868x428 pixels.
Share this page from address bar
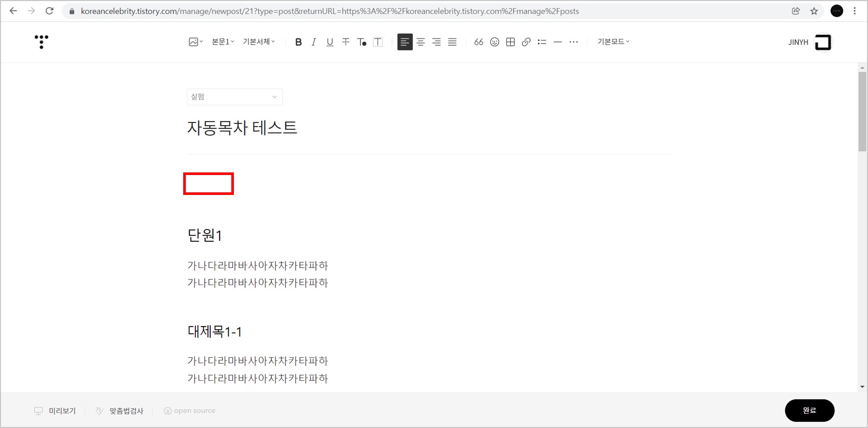796,11
